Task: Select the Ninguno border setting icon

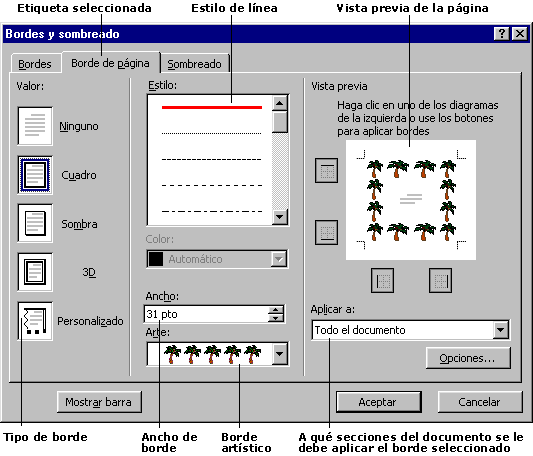Action: [x=35, y=126]
